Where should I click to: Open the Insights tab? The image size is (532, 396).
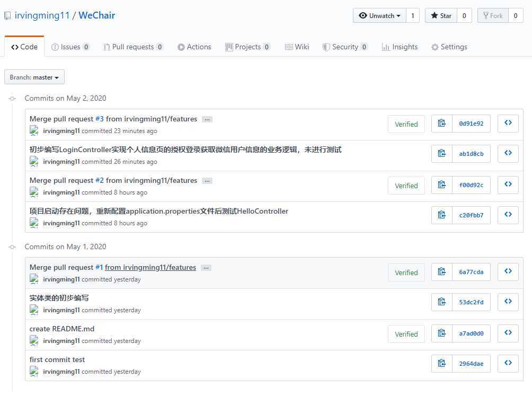point(400,47)
